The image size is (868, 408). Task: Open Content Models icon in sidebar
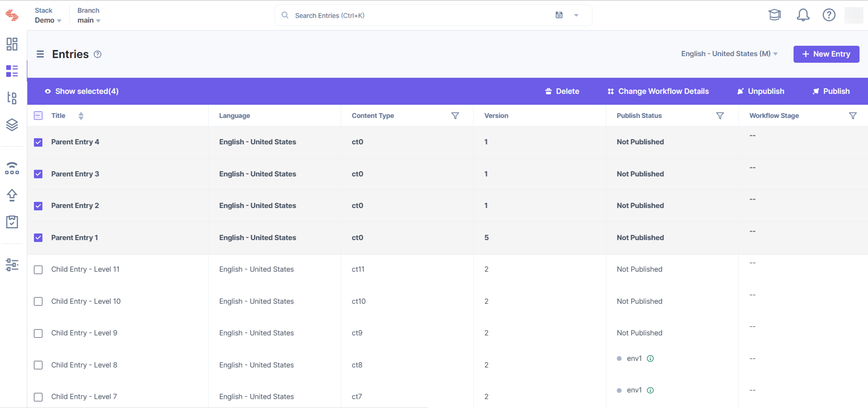12,98
